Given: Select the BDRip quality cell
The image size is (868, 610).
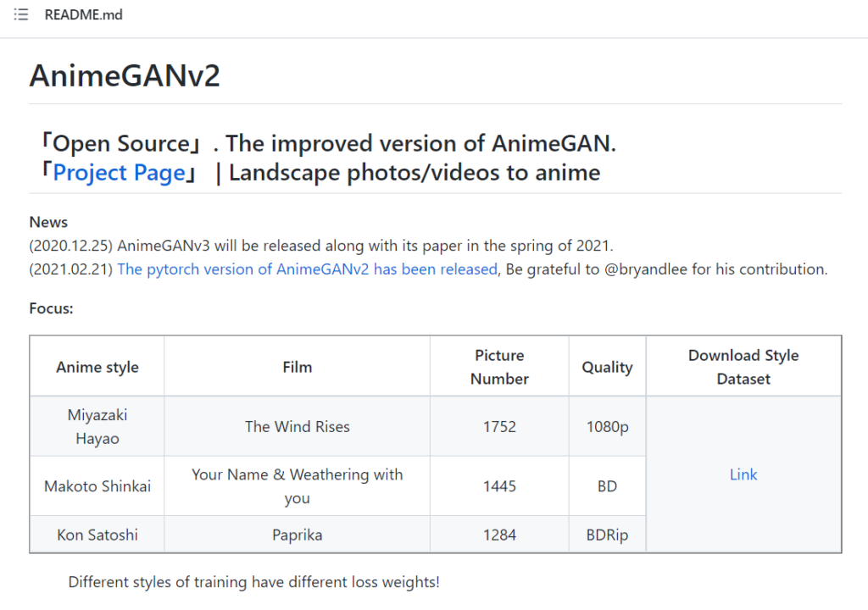Looking at the screenshot, I should 607,534.
